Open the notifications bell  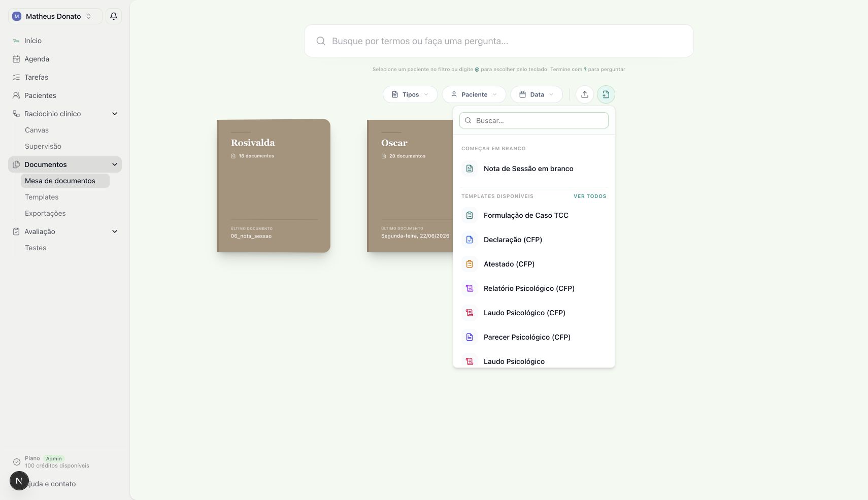point(114,16)
